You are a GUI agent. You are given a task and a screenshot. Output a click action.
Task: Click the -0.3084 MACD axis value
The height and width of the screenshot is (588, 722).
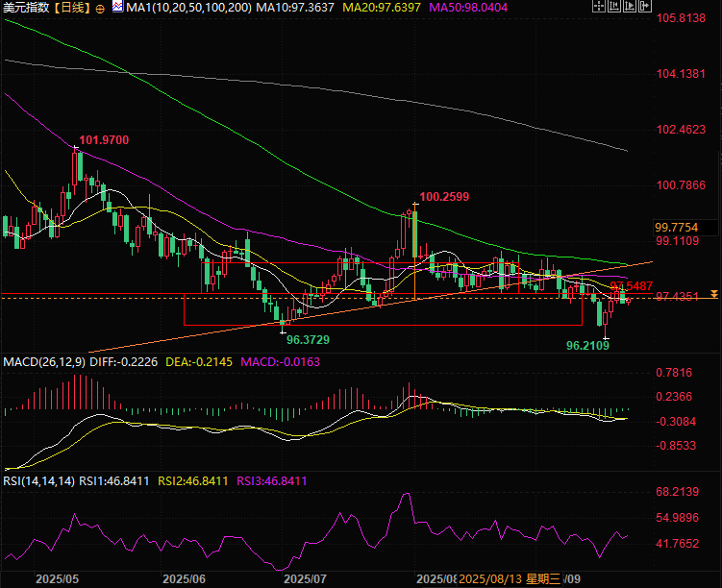(x=676, y=422)
